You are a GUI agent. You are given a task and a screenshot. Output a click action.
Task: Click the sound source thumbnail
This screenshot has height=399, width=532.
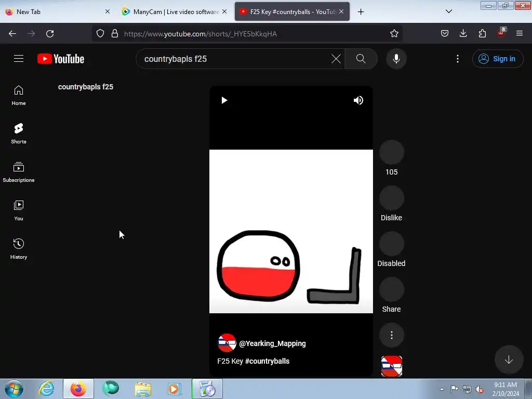[392, 366]
